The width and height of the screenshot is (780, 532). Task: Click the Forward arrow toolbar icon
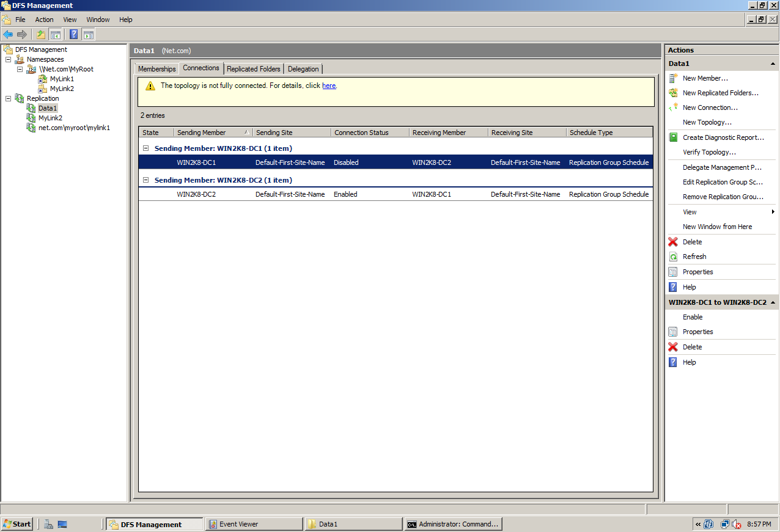point(22,34)
